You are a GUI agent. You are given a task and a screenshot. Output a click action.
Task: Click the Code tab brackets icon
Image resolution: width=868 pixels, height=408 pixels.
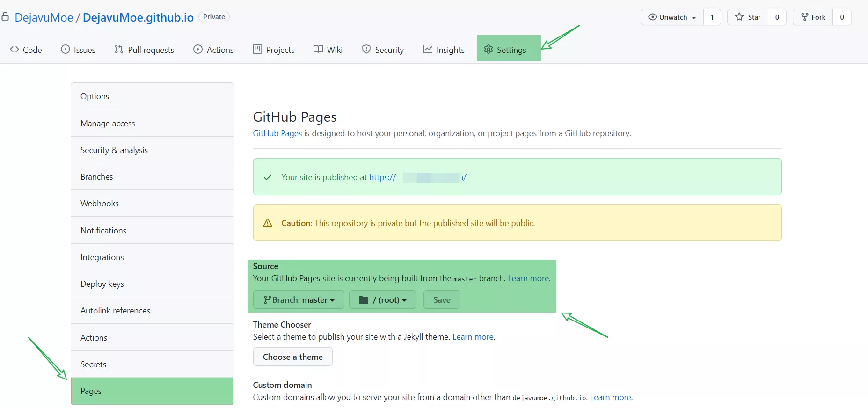click(15, 50)
